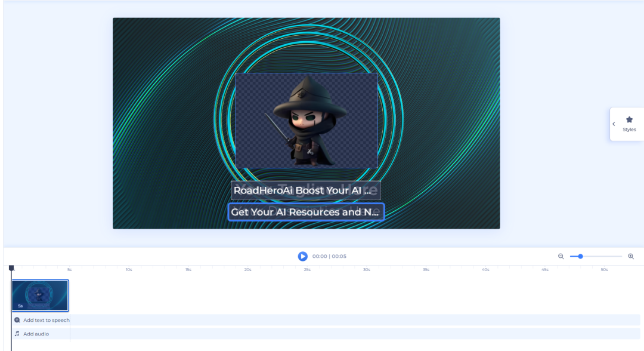Click the zoom in magnifier icon
This screenshot has height=351, width=644.
pyautogui.click(x=631, y=257)
